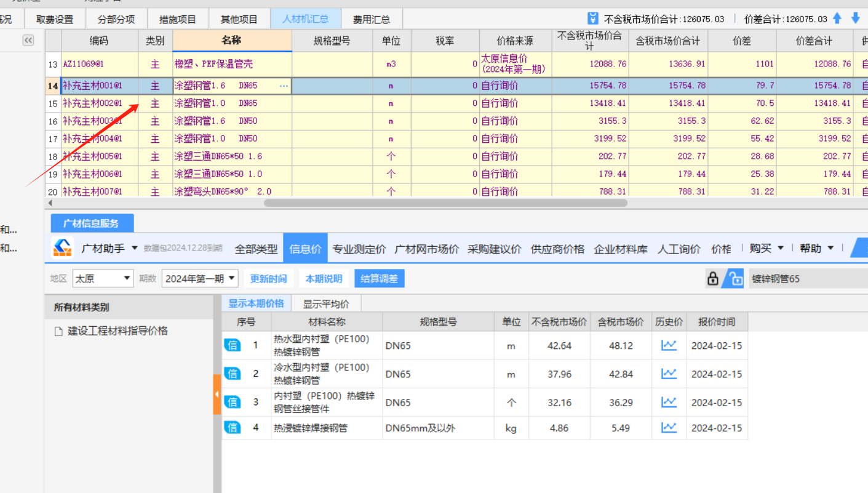Click the 材料名称 column header

click(x=327, y=322)
